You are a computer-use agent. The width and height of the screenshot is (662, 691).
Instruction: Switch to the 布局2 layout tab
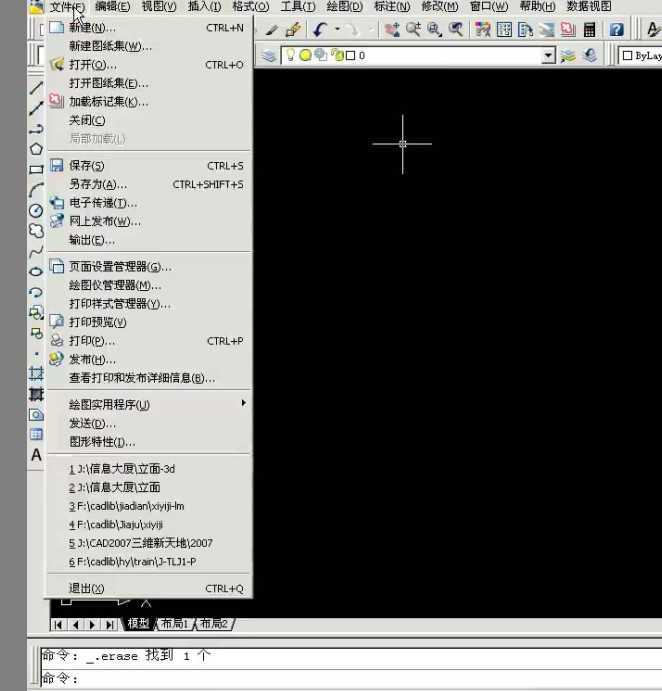[x=214, y=624]
